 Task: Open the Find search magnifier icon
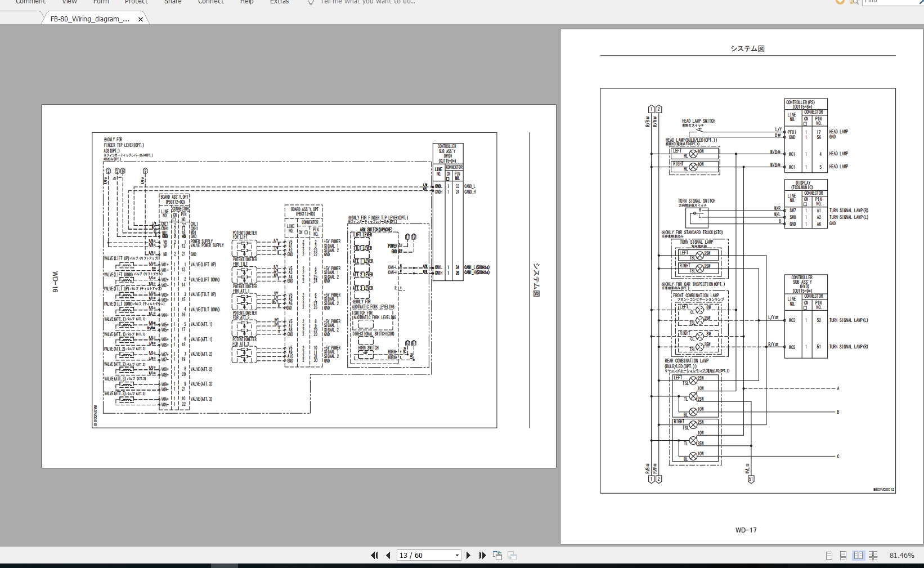tap(854, 3)
